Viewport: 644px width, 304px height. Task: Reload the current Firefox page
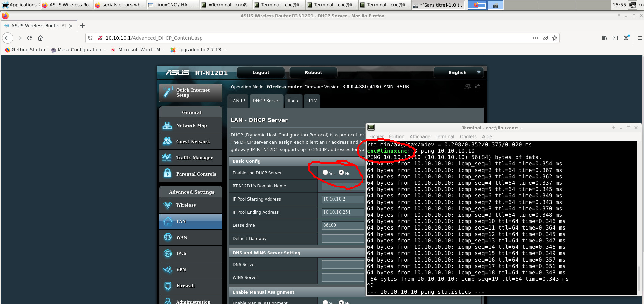click(x=30, y=38)
